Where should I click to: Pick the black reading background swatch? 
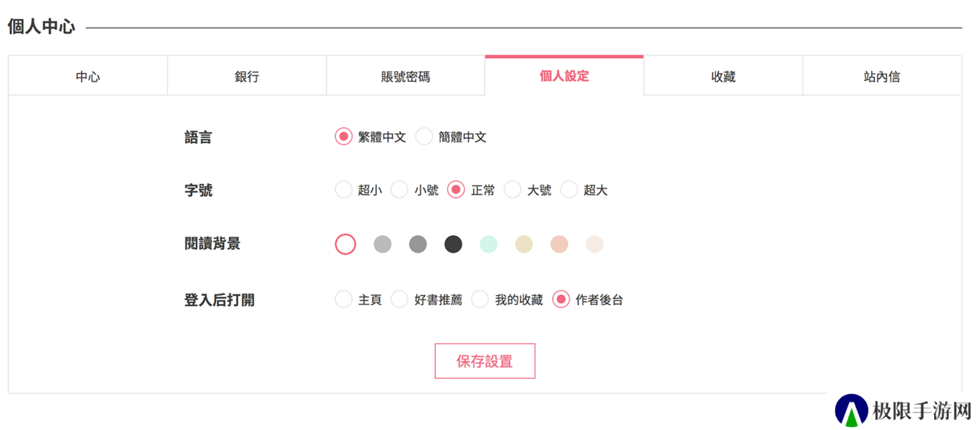point(453,244)
